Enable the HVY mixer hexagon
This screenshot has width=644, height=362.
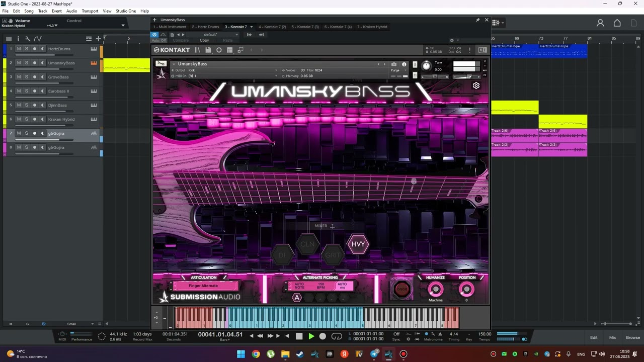358,244
